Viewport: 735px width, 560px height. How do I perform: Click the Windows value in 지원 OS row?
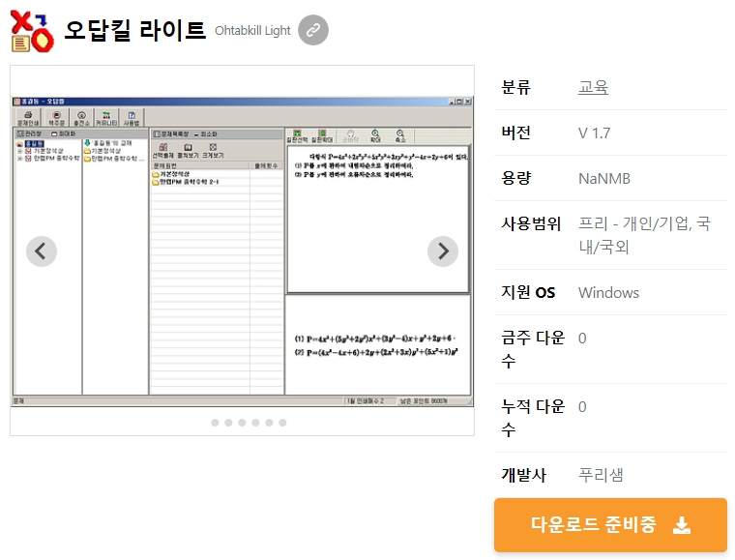click(x=608, y=293)
